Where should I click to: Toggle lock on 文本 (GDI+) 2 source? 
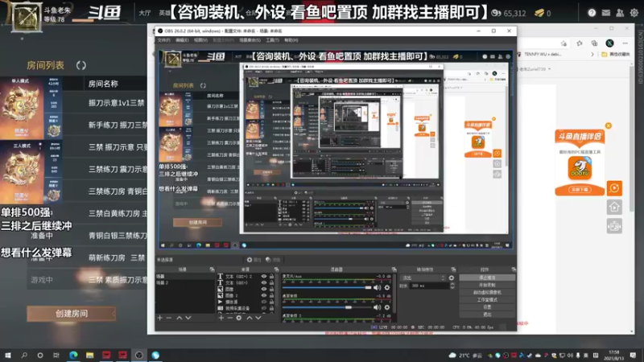click(x=271, y=277)
